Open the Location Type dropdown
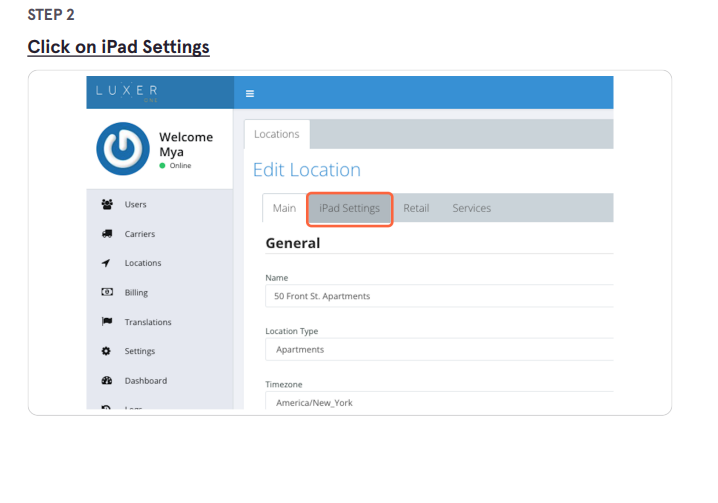 [439, 350]
